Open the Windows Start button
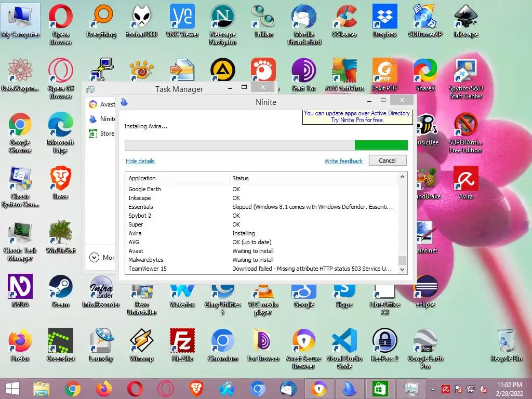The image size is (532, 399). click(x=13, y=389)
